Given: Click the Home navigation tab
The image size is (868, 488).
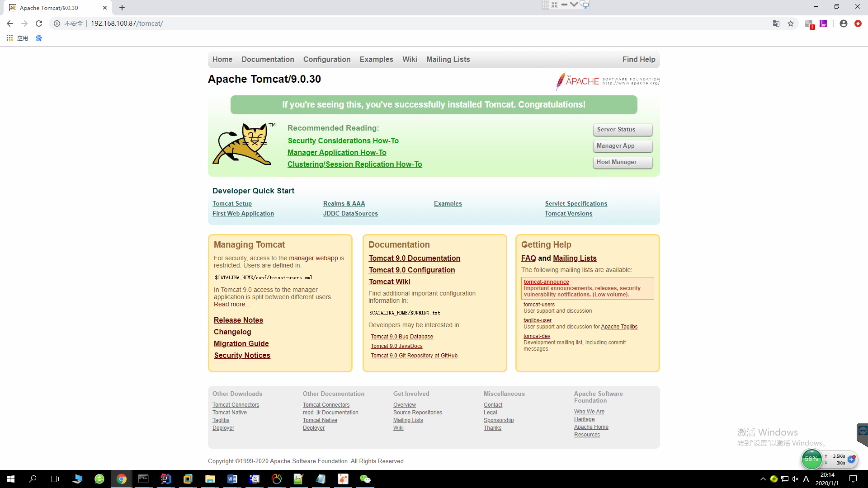Looking at the screenshot, I should (x=222, y=59).
